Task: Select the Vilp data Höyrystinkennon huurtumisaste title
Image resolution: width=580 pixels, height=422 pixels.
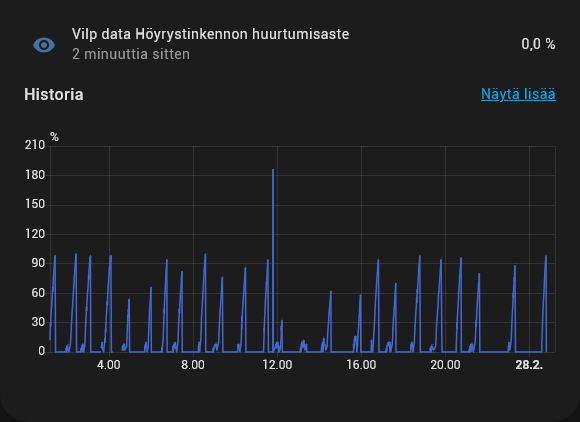Action: 210,34
